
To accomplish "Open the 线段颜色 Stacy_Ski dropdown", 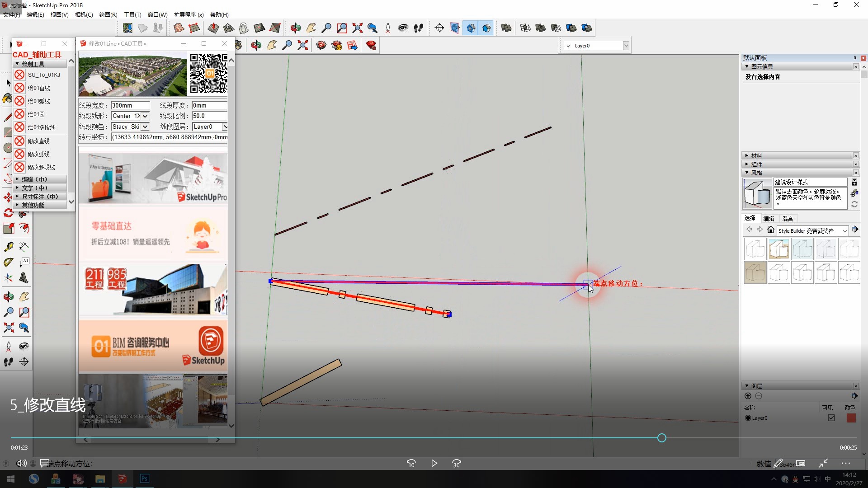I will [x=145, y=127].
